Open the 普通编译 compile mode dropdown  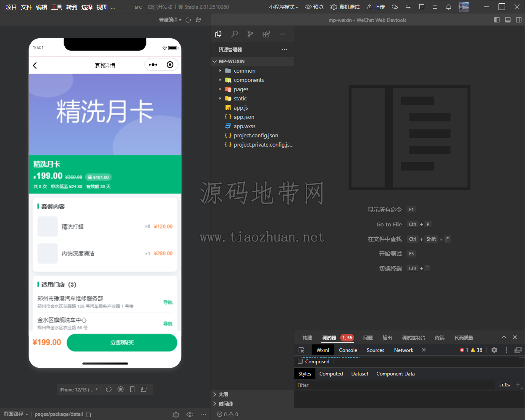(170, 20)
